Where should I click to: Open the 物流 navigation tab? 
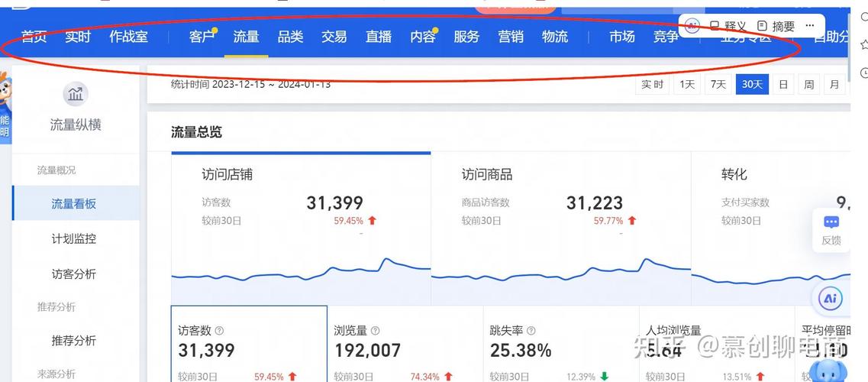click(555, 37)
